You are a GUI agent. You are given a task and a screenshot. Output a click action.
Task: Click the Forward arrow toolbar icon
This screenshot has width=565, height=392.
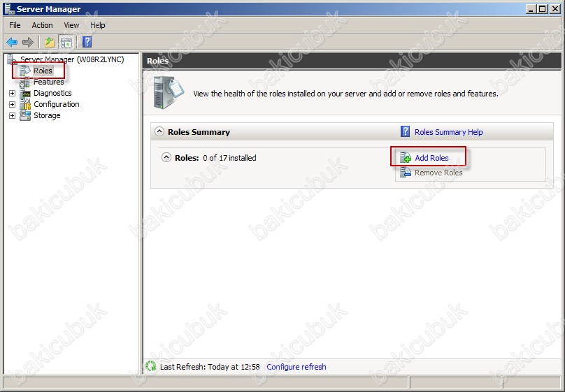[x=28, y=42]
